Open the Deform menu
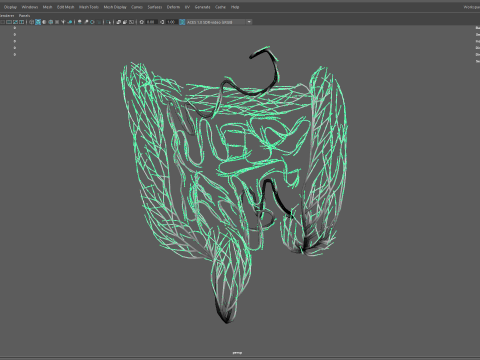Screen dimensions: 480x360 pyautogui.click(x=173, y=7)
